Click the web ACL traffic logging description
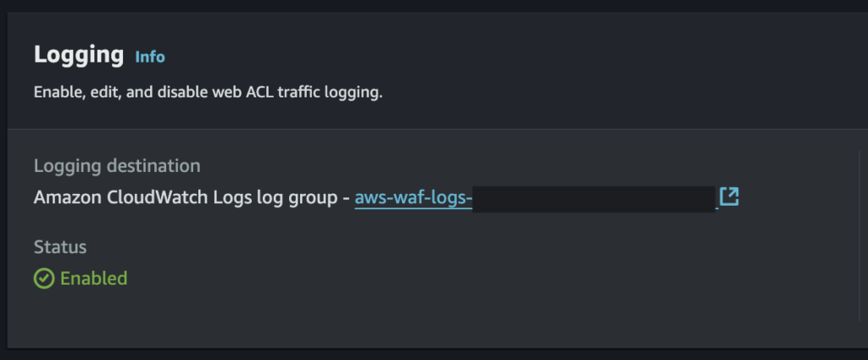This screenshot has height=360, width=868. coord(208,91)
